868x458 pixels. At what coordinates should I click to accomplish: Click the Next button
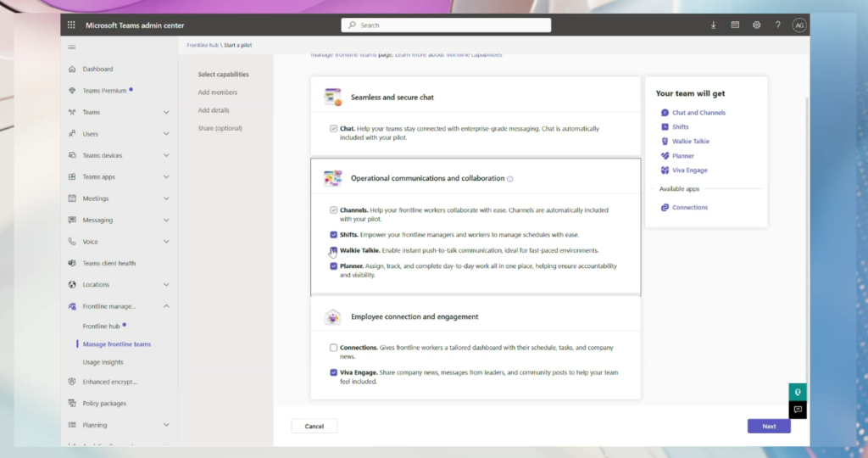coord(768,426)
